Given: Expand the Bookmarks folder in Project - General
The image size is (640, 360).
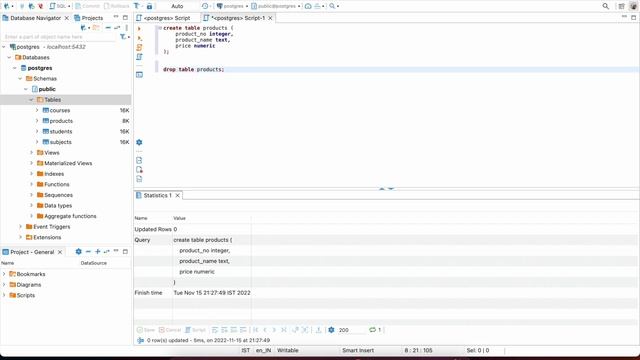Looking at the screenshot, I should 4,274.
